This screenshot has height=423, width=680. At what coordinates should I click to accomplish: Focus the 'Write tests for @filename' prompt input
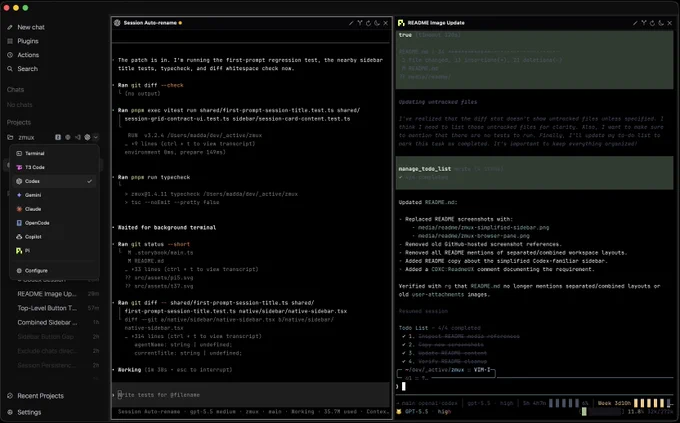252,395
